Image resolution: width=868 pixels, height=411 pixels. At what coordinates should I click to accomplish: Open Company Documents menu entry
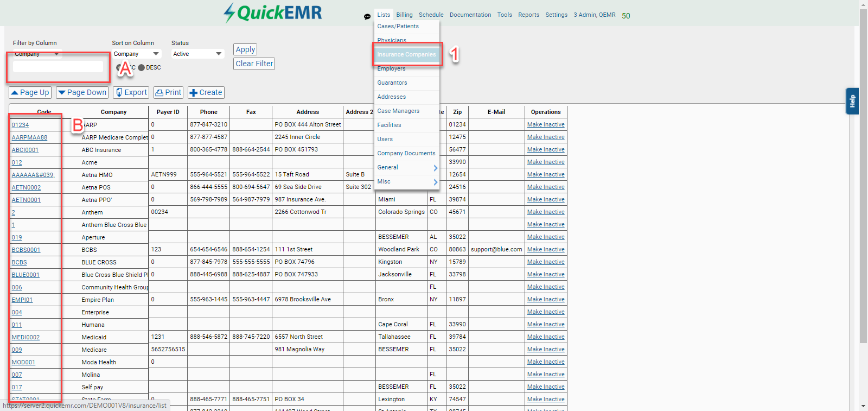pyautogui.click(x=407, y=154)
